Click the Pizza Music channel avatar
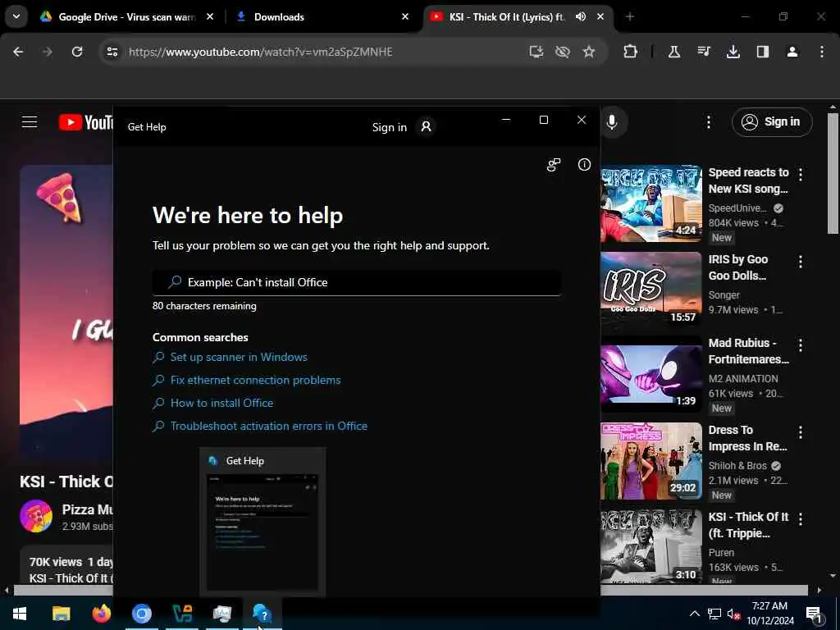 [x=36, y=517]
